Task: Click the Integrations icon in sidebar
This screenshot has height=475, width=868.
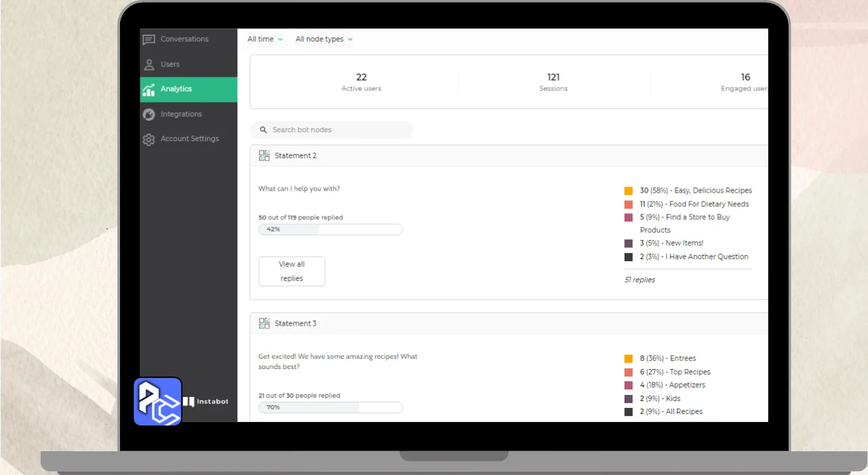Action: click(x=149, y=115)
